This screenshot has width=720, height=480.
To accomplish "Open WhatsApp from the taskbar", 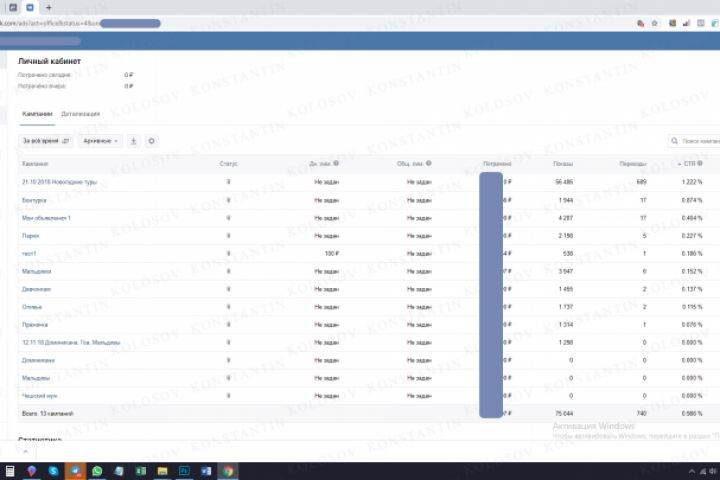I will [x=97, y=471].
